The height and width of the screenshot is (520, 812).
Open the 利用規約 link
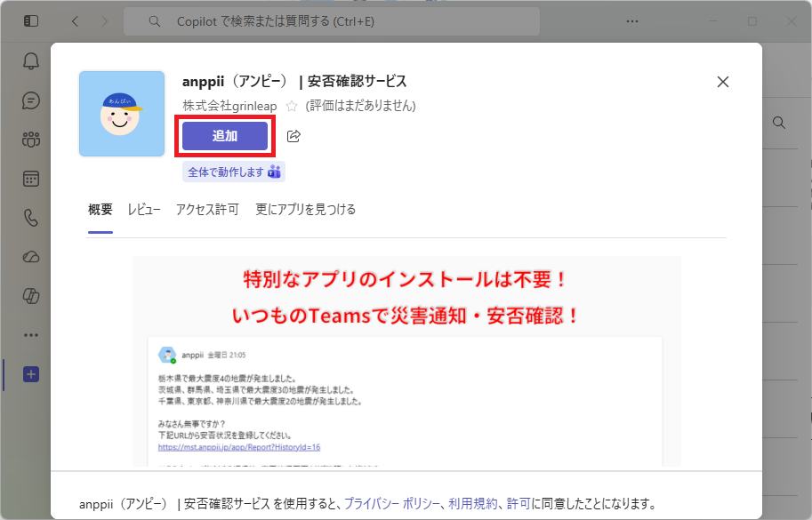473,503
